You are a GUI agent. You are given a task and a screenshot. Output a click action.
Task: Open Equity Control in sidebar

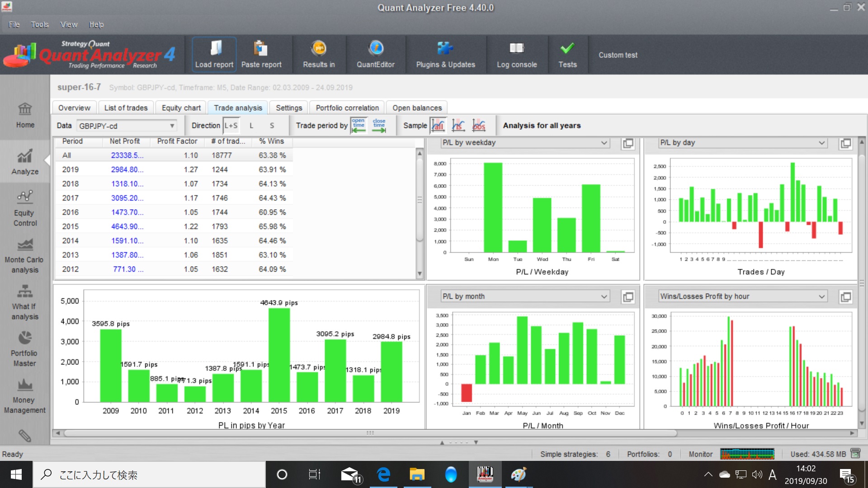click(x=24, y=209)
